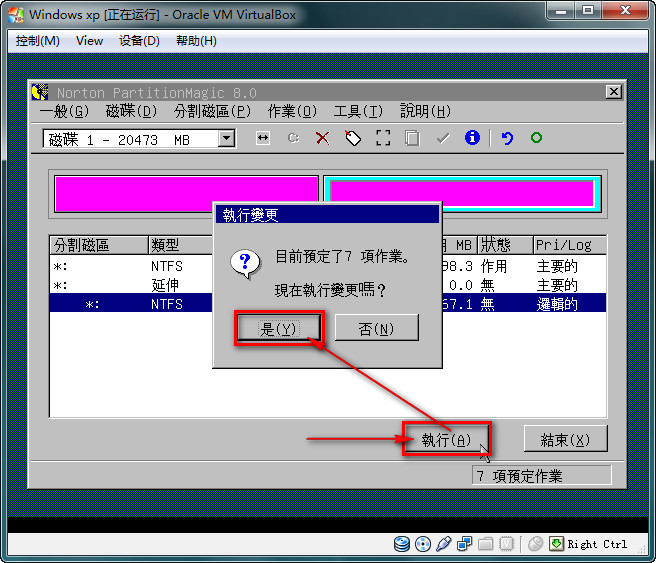The image size is (656, 563).
Task: Click the 類型 column header
Action: pos(181,245)
